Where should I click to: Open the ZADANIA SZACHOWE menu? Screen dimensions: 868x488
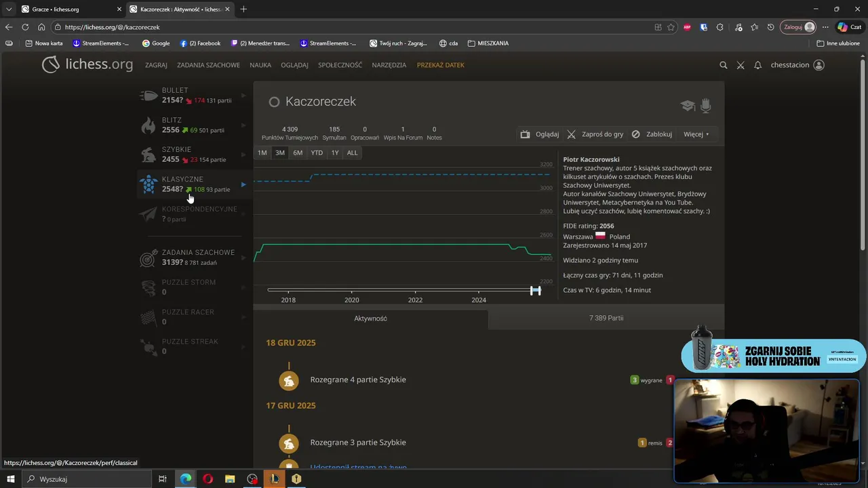point(208,65)
